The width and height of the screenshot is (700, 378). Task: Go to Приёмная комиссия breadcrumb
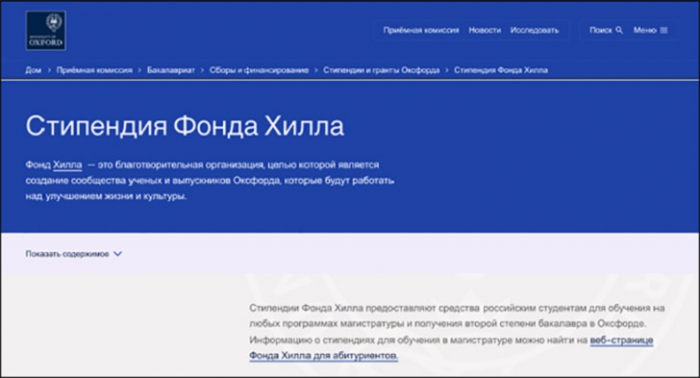95,70
